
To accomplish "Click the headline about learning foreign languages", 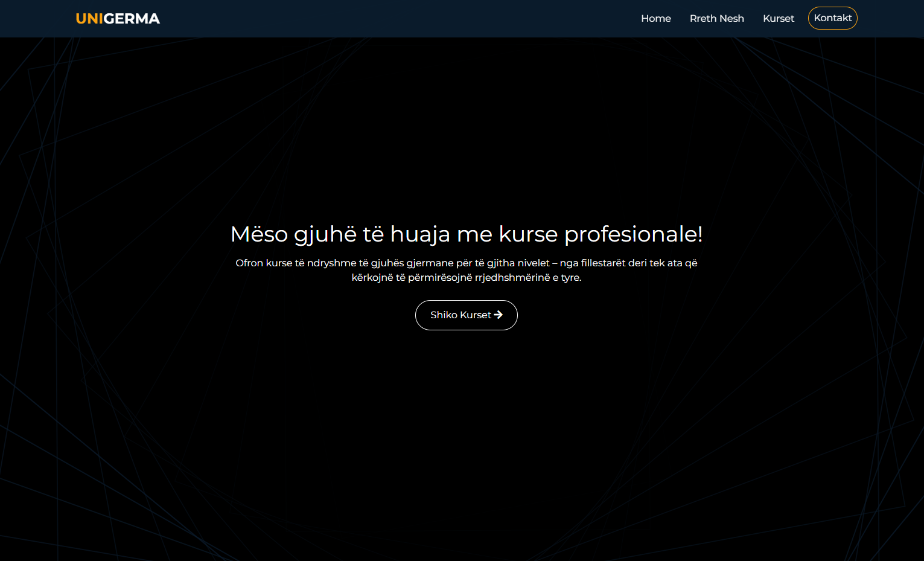I will (x=466, y=234).
